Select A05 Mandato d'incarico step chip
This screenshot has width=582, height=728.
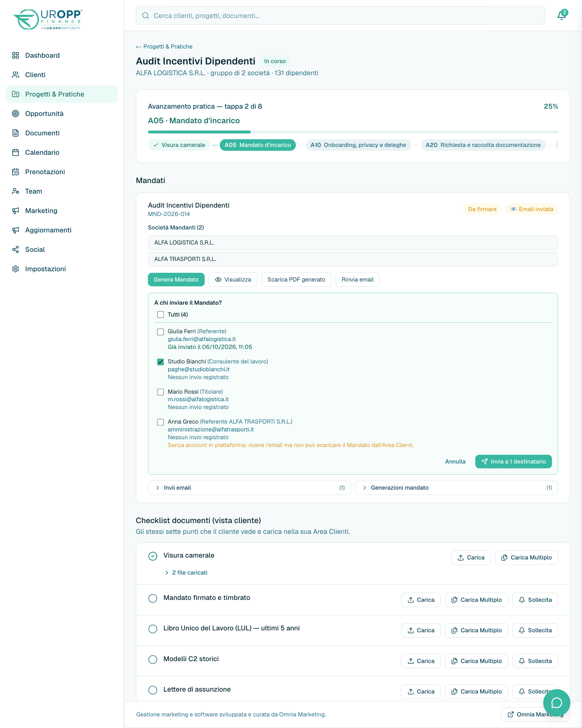click(x=258, y=145)
